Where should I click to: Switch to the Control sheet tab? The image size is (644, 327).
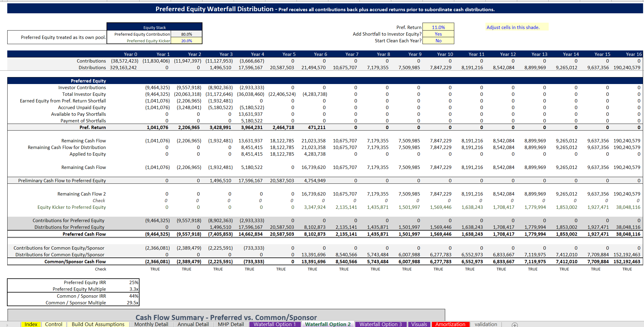point(54,324)
